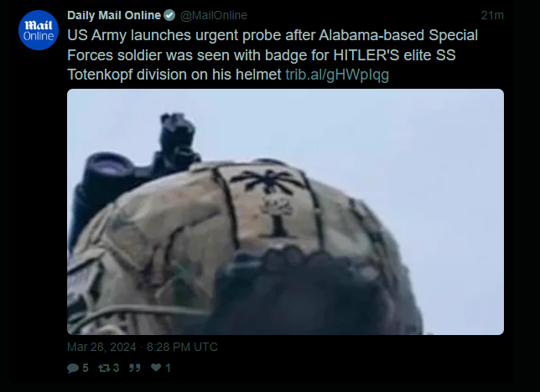This screenshot has width=540, height=392.
Task: Open the 21m relative timestamp
Action: click(x=492, y=15)
